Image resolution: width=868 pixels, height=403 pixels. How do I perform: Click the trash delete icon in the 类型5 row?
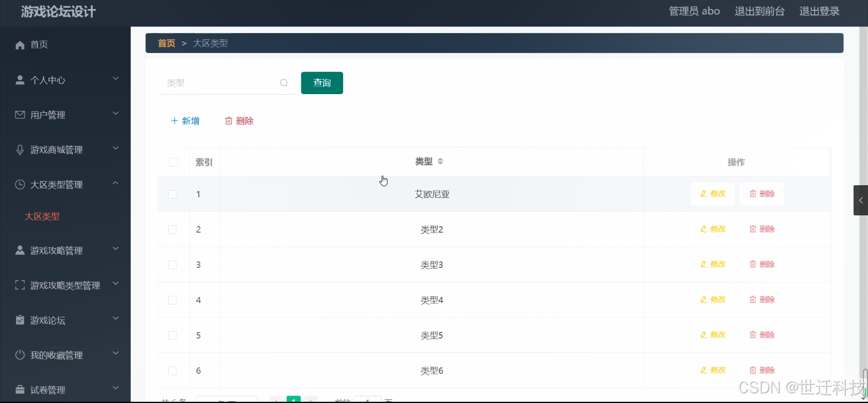752,335
